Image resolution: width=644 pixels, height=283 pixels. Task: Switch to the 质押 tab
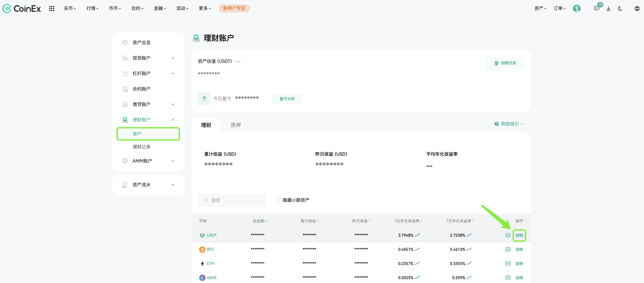point(236,125)
